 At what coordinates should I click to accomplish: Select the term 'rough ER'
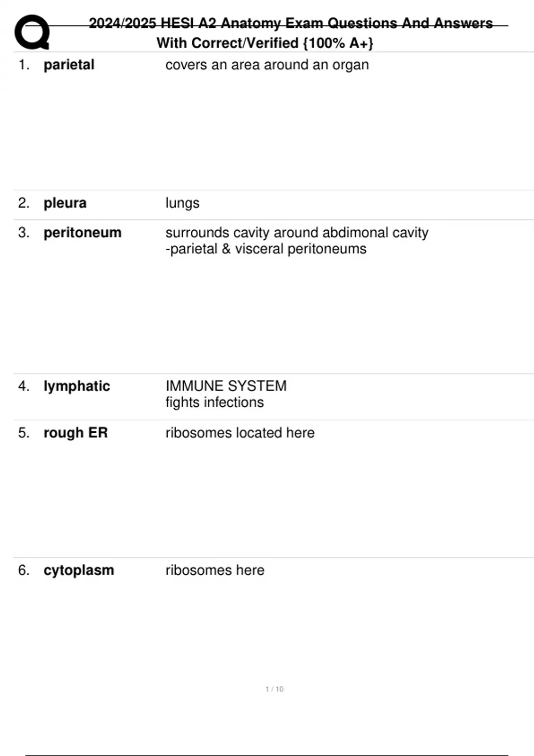[76, 433]
